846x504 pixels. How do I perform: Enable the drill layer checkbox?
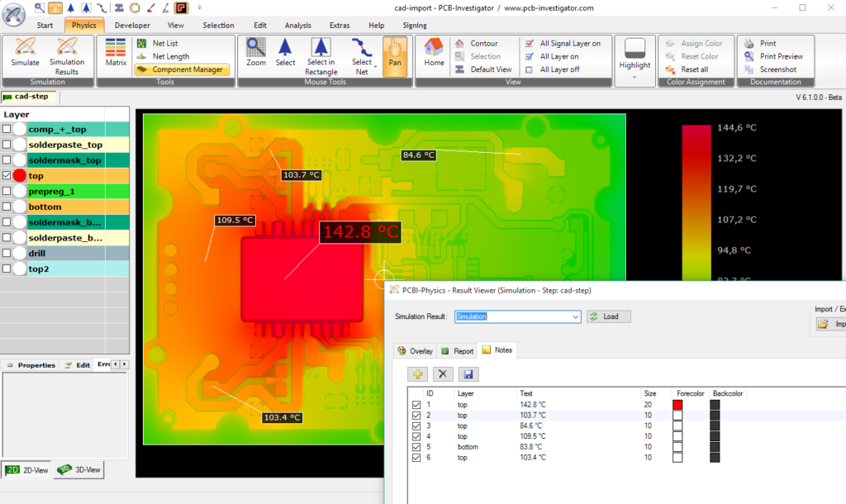click(7, 253)
